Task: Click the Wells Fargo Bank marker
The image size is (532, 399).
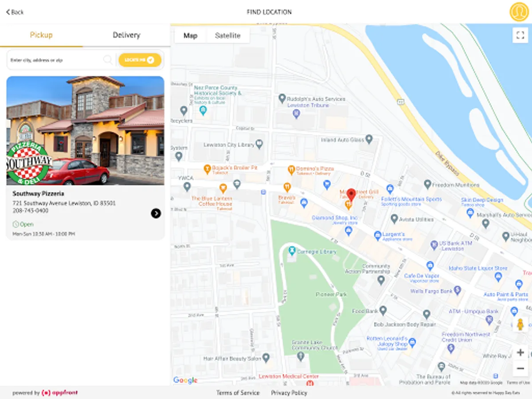Action: pyautogui.click(x=458, y=290)
